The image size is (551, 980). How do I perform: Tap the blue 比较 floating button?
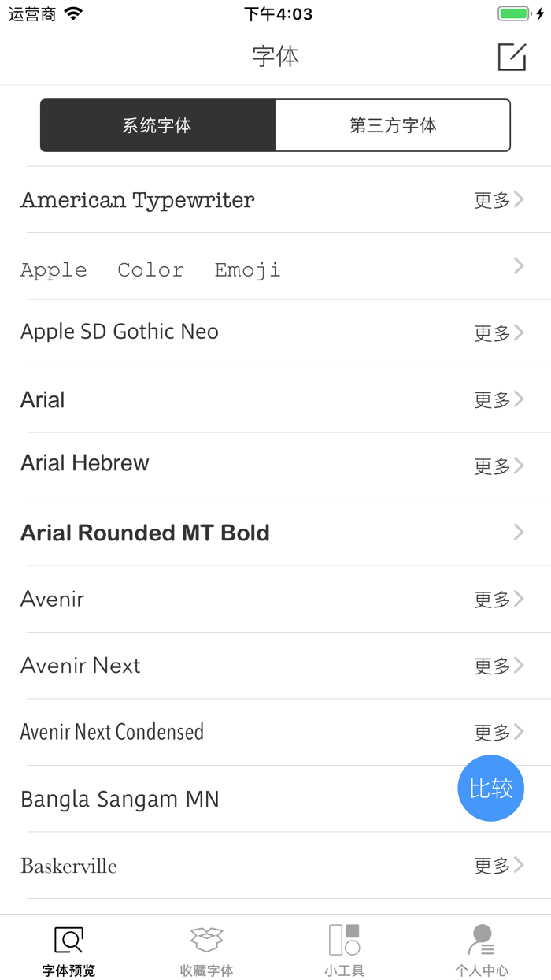491,788
